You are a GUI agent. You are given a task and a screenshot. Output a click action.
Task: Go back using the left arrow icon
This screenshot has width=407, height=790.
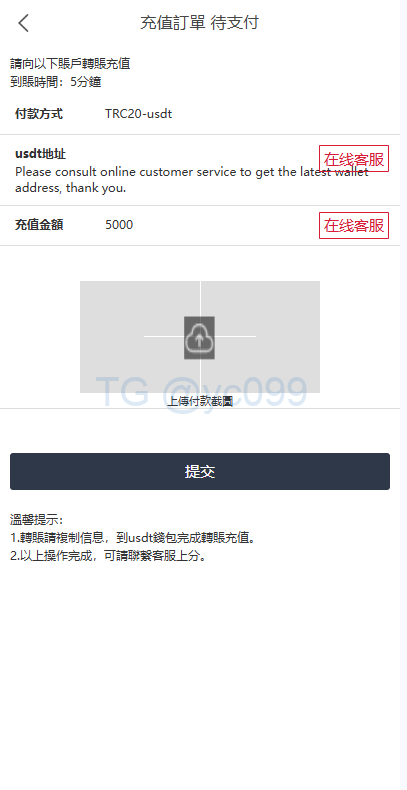(23, 23)
